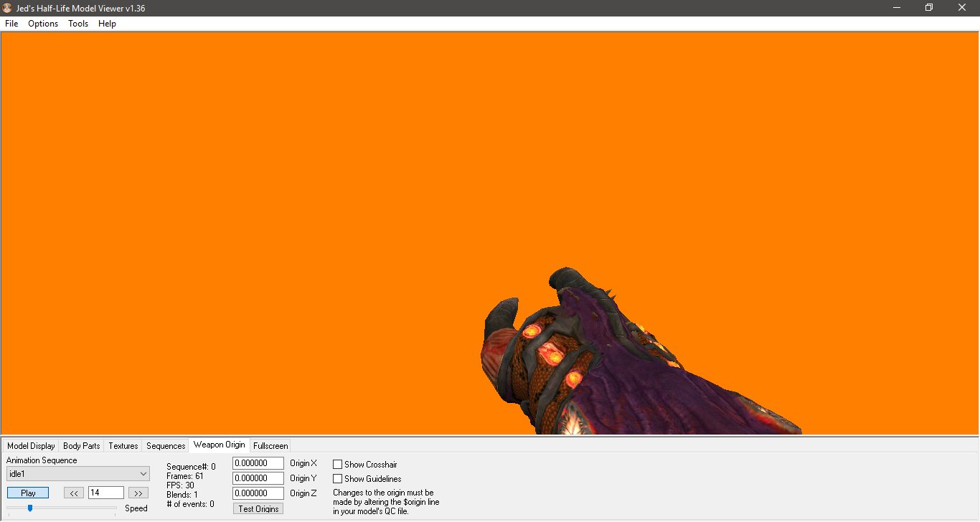Select the Fullscreen tab
980x522 pixels.
click(x=270, y=445)
